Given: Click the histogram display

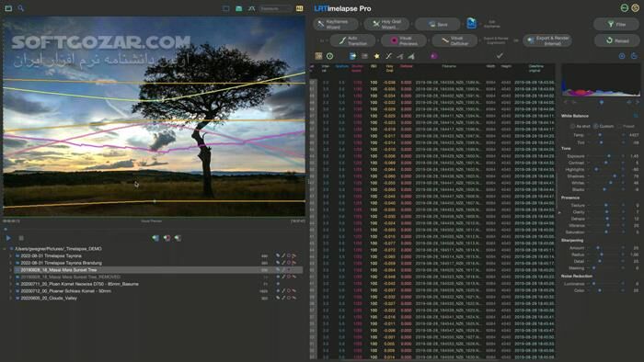Looking at the screenshot, I should click(601, 80).
